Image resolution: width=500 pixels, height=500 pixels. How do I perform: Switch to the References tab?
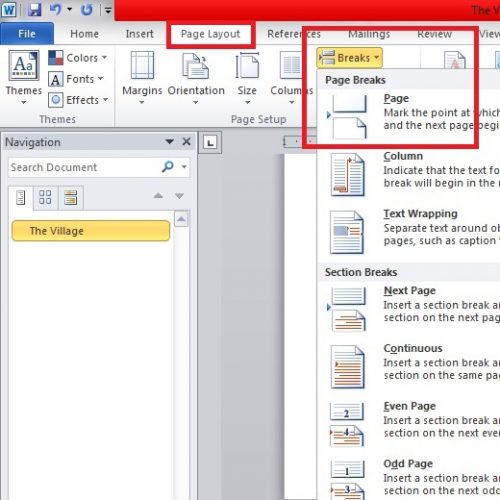click(x=294, y=34)
